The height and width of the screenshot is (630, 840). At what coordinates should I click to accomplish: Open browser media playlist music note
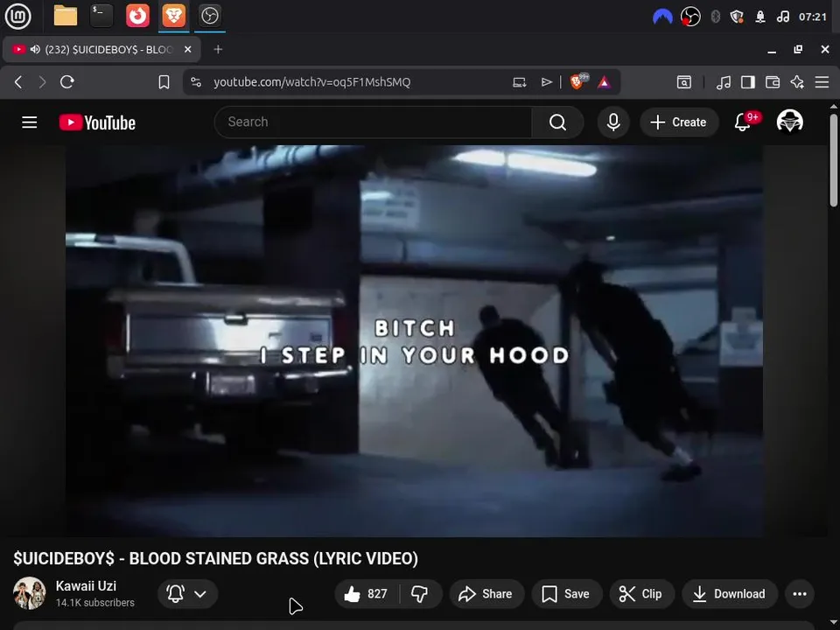click(x=724, y=82)
